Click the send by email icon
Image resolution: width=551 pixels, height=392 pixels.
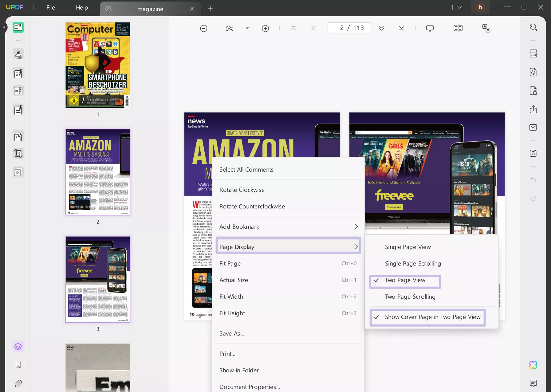click(533, 127)
